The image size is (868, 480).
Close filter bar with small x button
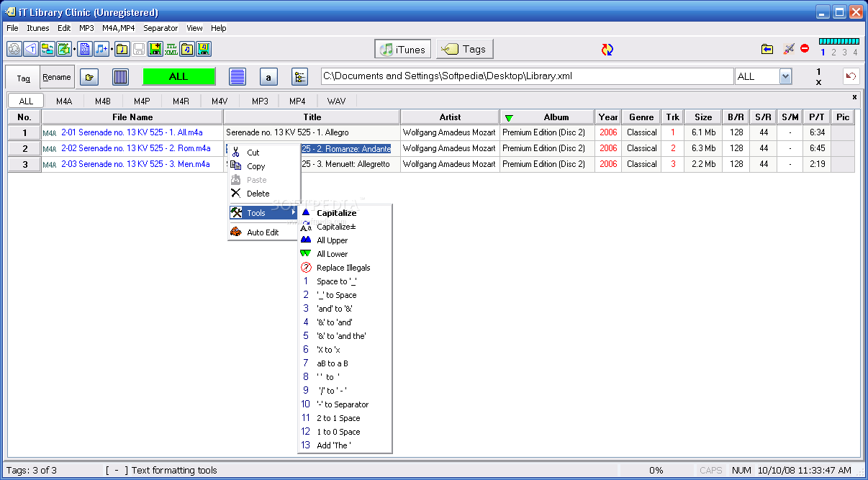click(x=854, y=97)
